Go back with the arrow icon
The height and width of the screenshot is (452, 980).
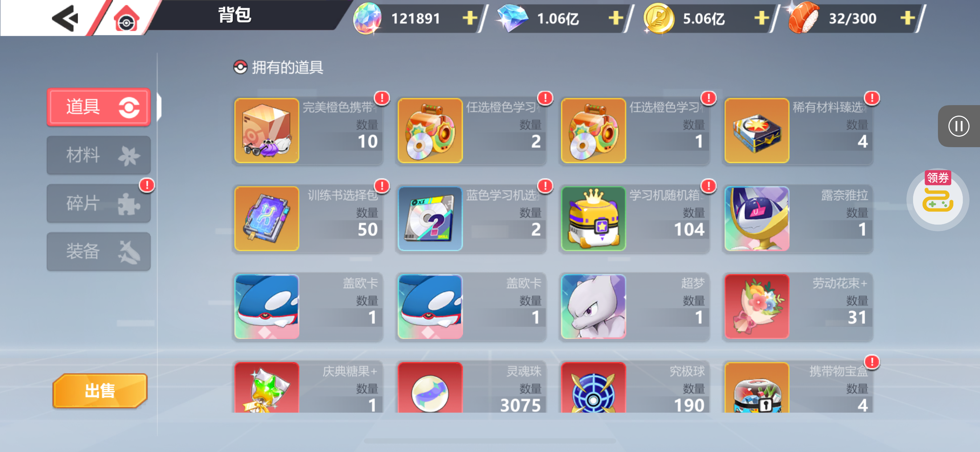click(65, 18)
